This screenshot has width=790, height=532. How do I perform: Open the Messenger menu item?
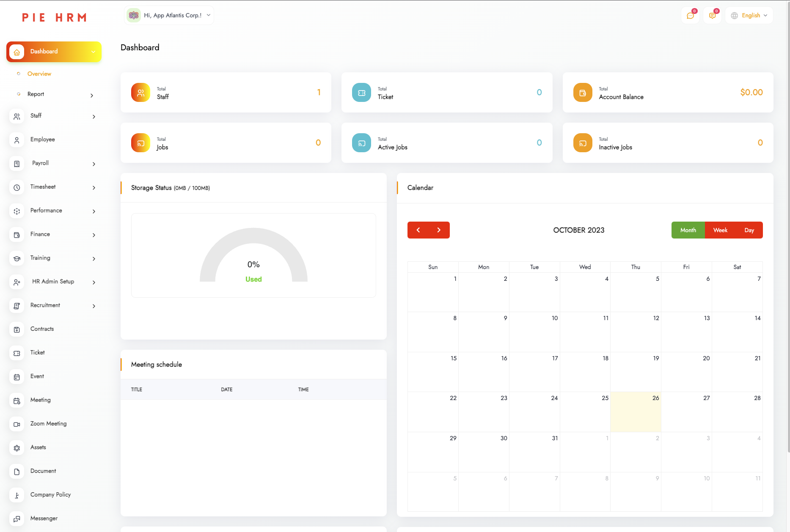[x=54, y=518]
